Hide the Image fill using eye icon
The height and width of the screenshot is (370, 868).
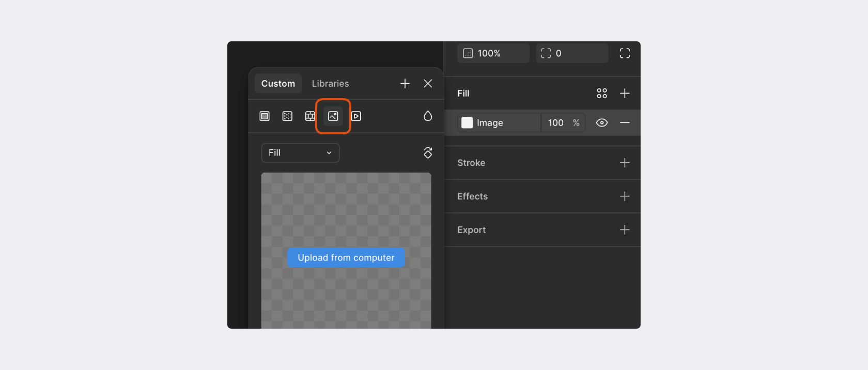[602, 123]
